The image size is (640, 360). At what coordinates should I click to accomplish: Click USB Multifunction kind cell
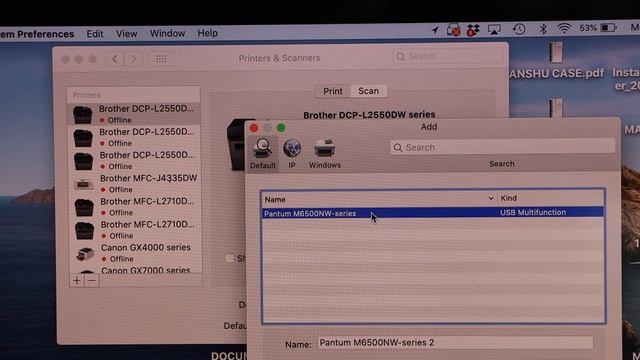click(533, 212)
